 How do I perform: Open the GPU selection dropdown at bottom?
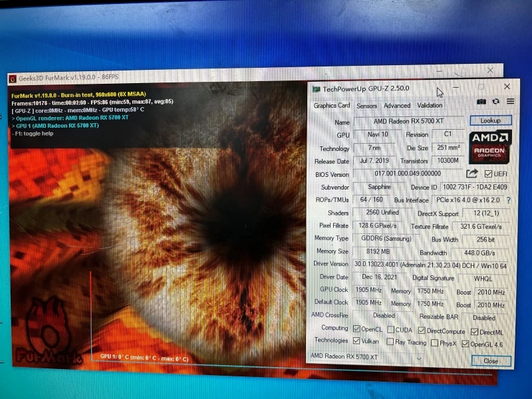366,356
